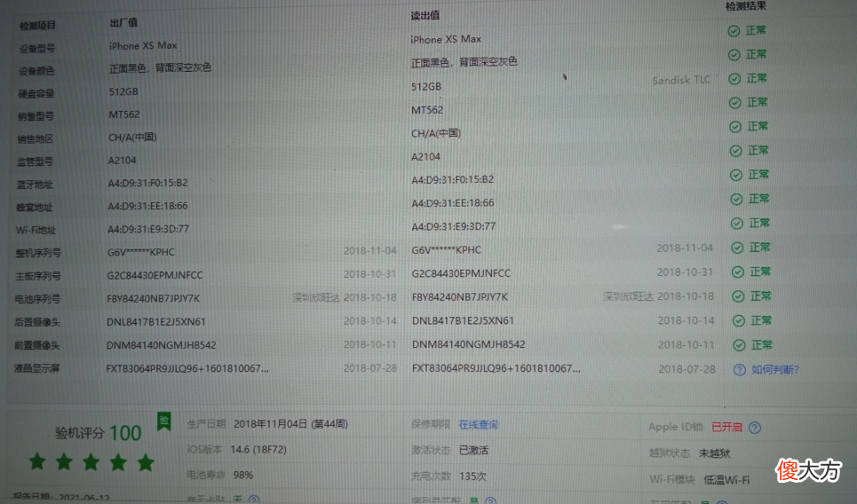The height and width of the screenshot is (504, 857).
Task: Select factory Wi-Fi address A4:D9:31:E9:3D:77
Action: (x=148, y=229)
